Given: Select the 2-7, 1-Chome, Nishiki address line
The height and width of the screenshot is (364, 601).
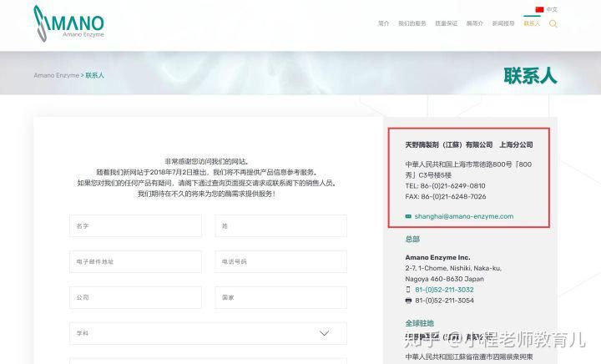Looking at the screenshot, I should pos(453,268).
